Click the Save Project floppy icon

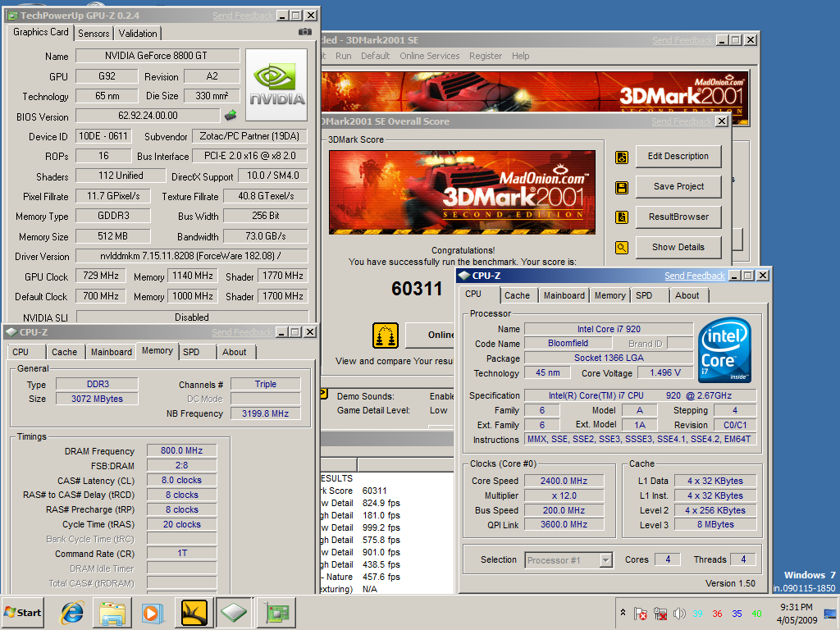click(x=622, y=188)
